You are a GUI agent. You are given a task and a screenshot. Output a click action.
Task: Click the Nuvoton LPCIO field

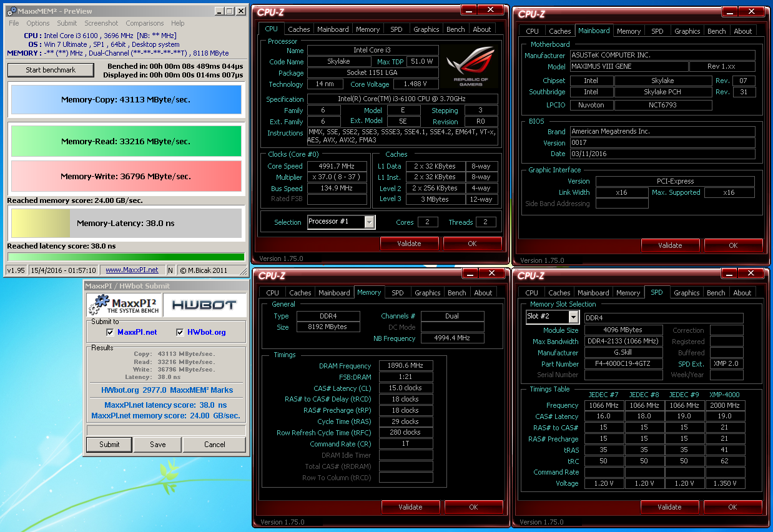(591, 105)
